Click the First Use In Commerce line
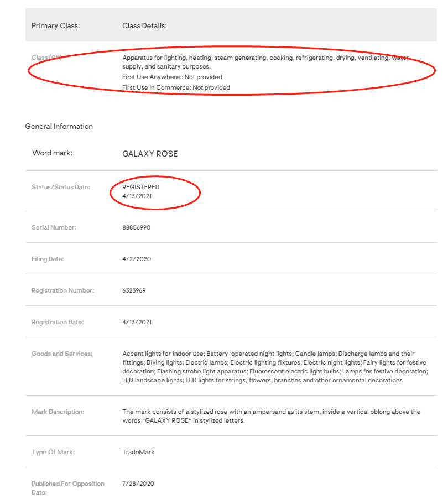This screenshot has width=448, height=504. [176, 87]
